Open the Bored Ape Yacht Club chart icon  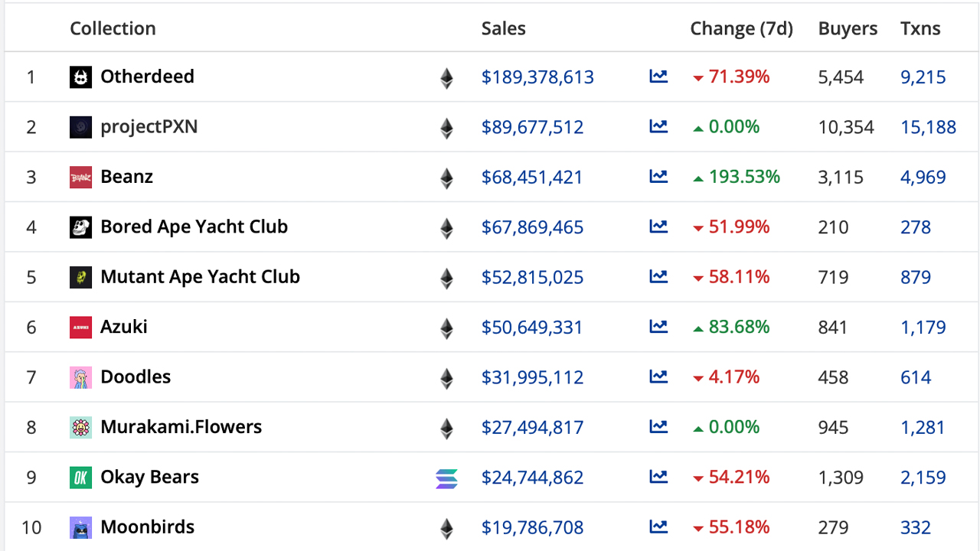pos(658,227)
